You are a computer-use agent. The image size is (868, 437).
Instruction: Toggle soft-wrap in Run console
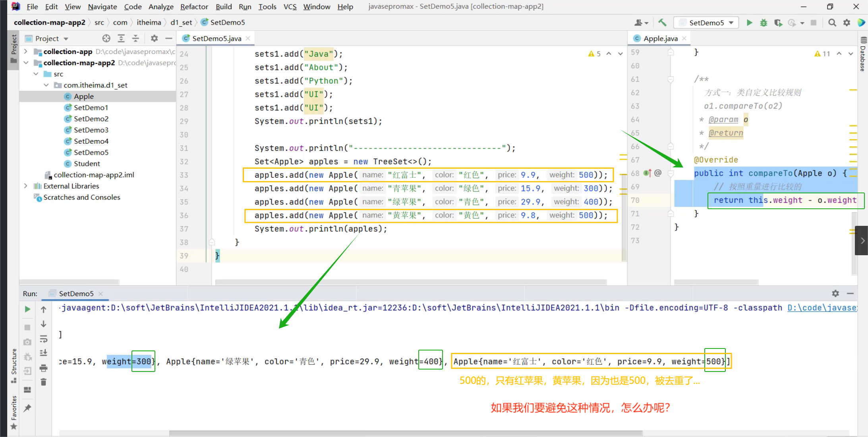(x=44, y=339)
